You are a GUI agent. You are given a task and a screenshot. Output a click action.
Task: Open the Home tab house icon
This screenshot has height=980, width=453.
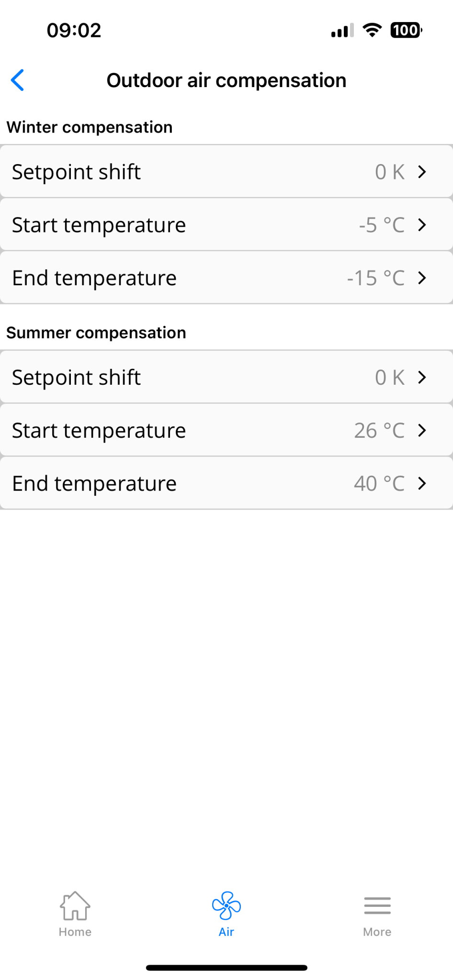(x=75, y=905)
